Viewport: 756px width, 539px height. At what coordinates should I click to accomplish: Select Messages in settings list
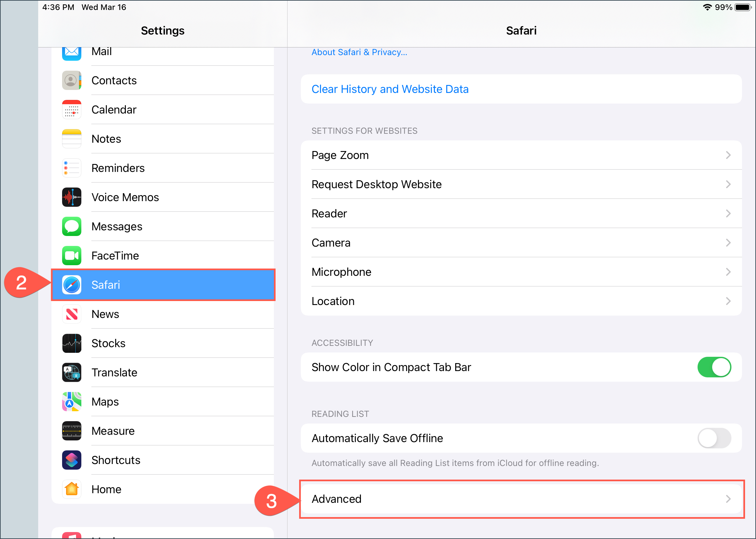pyautogui.click(x=163, y=226)
